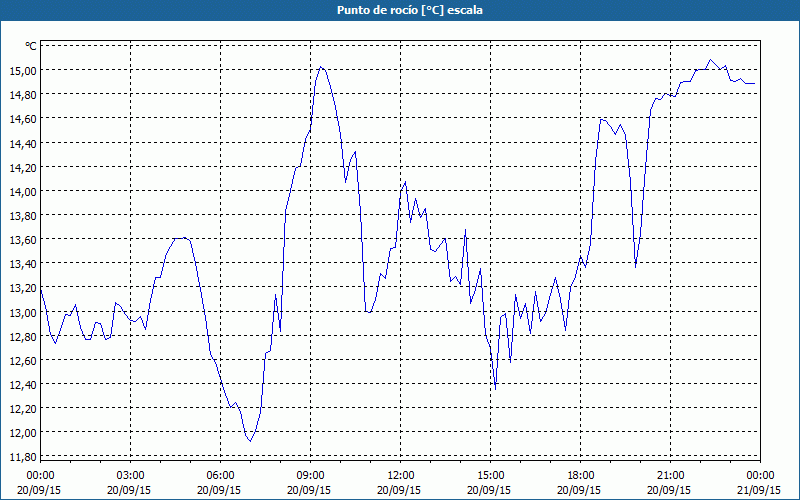This screenshot has height=500, width=800.
Task: Select the 11,80 y-axis value
Action: click(23, 457)
